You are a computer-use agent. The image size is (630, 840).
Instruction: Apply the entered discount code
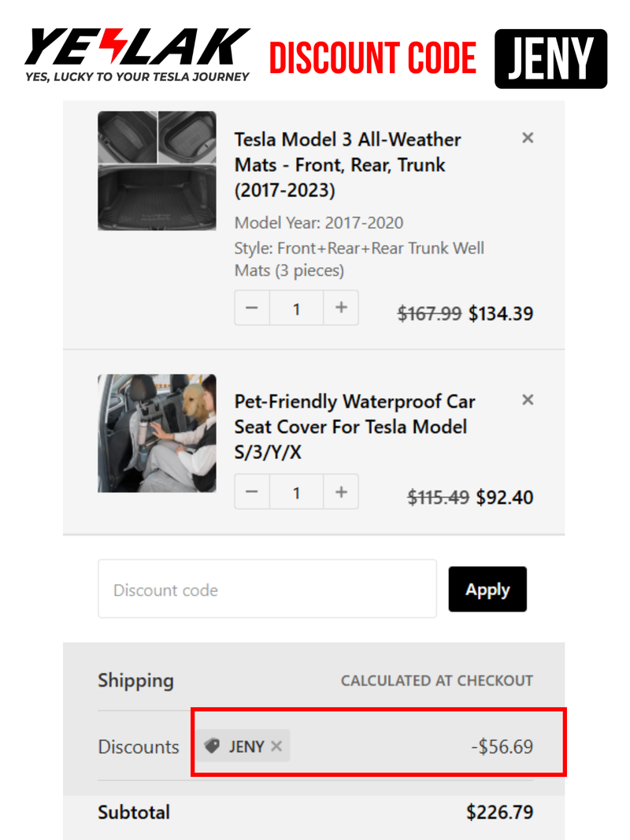pyautogui.click(x=487, y=589)
